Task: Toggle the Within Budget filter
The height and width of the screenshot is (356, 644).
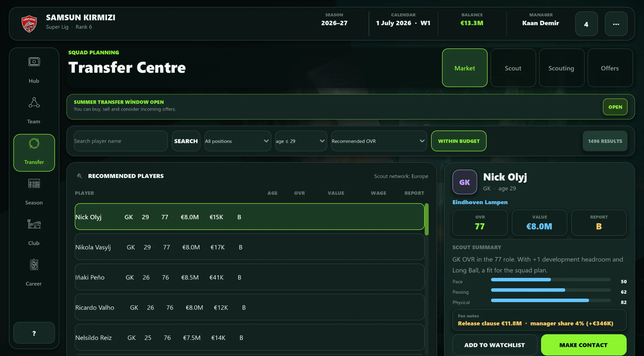Action: point(459,141)
